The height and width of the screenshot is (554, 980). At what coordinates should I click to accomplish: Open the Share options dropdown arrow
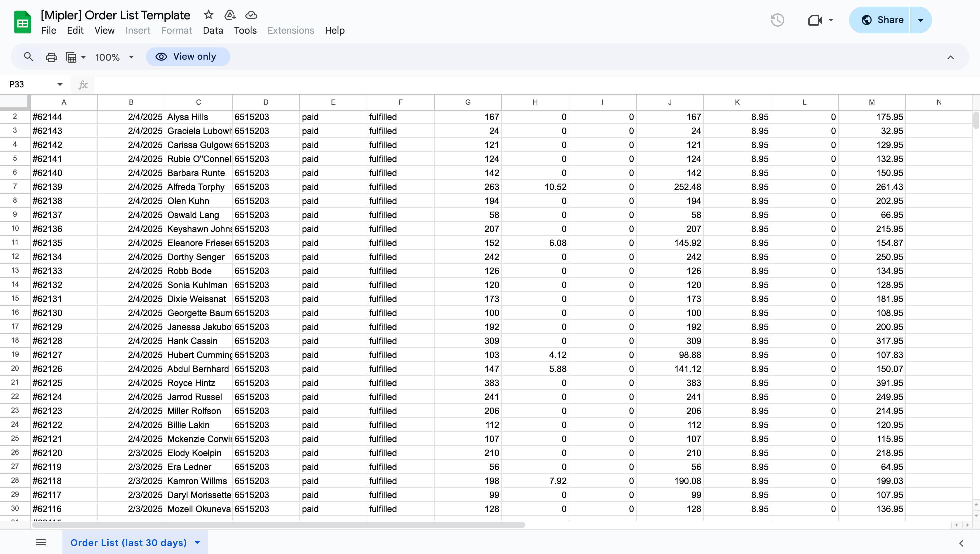click(921, 20)
